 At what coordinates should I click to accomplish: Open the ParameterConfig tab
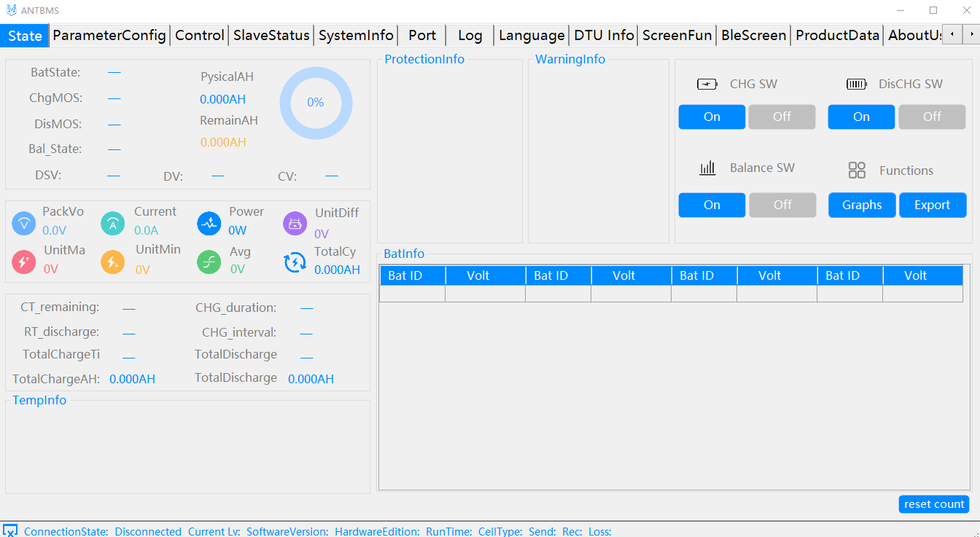109,35
